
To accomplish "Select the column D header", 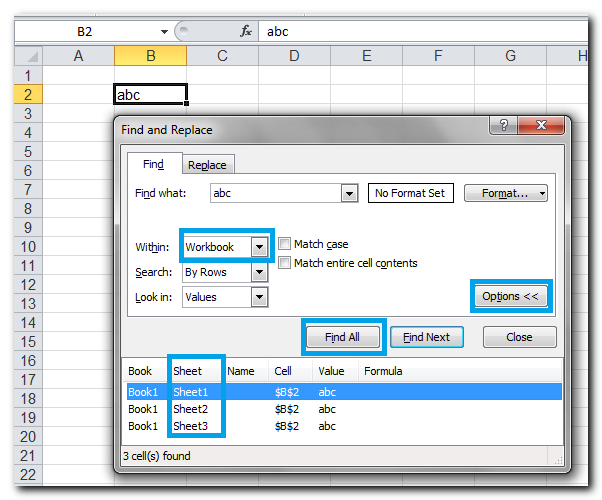I will tap(294, 56).
